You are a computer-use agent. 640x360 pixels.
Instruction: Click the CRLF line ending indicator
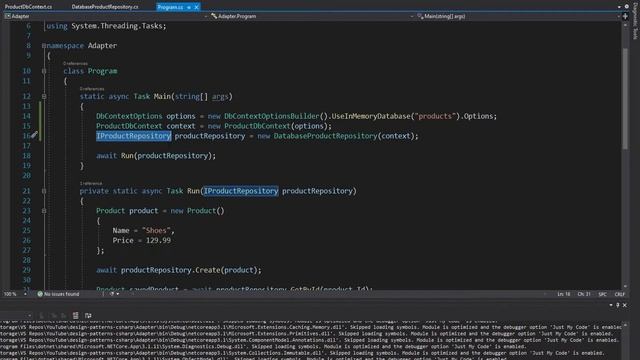[620, 294]
